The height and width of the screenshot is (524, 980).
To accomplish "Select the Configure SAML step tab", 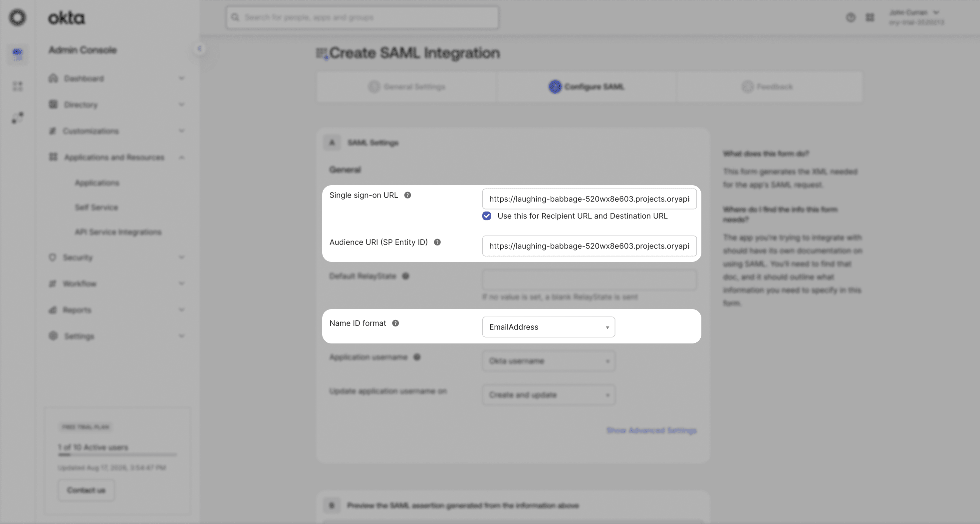I will click(x=586, y=87).
